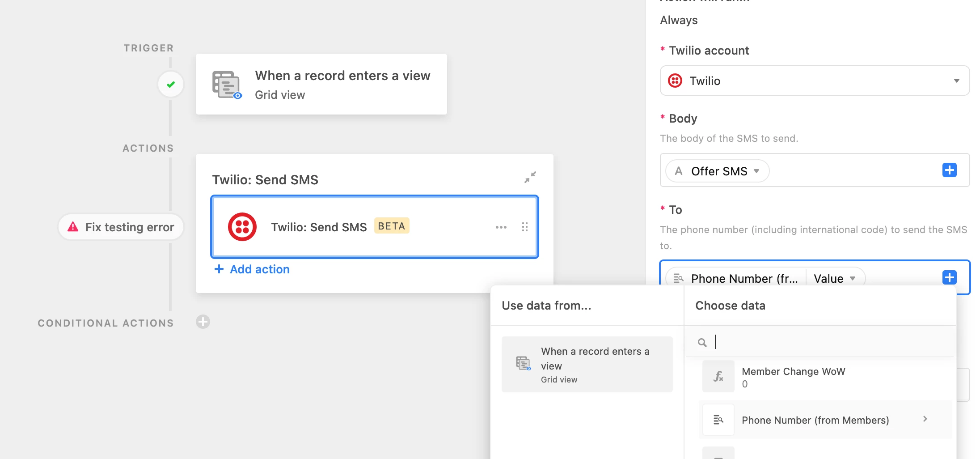Click the BETA badge on Twilio action
Screen dimensions: 980x459
click(392, 226)
